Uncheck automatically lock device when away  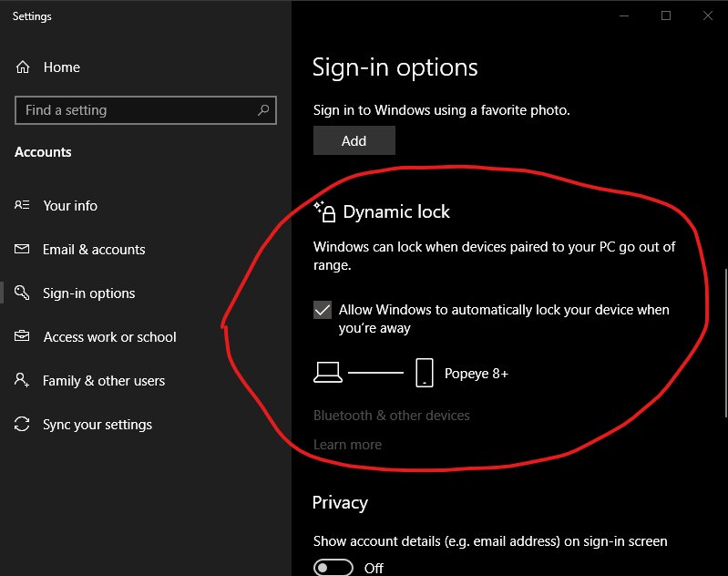pyautogui.click(x=323, y=310)
